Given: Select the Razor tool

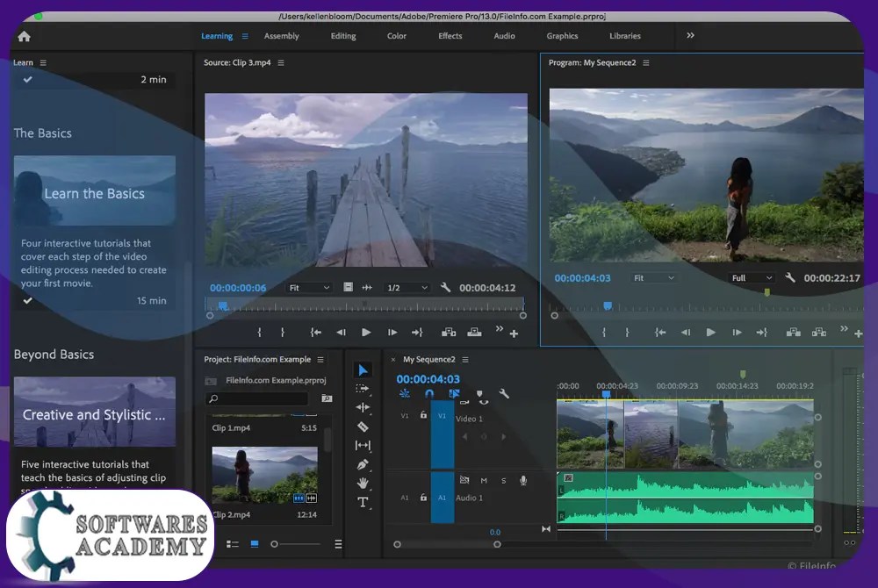Looking at the screenshot, I should pyautogui.click(x=363, y=426).
